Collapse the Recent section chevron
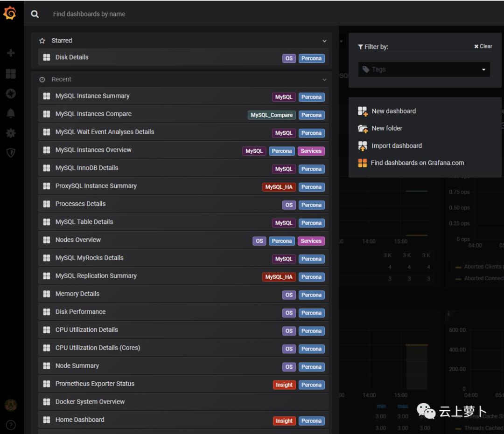Screen dimensions: 504x434 [x=324, y=80]
